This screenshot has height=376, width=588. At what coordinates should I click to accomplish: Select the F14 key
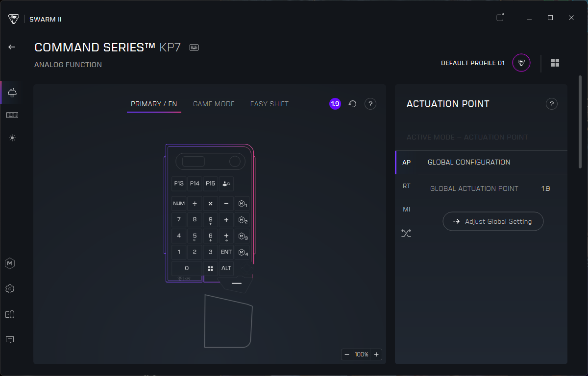(x=195, y=184)
